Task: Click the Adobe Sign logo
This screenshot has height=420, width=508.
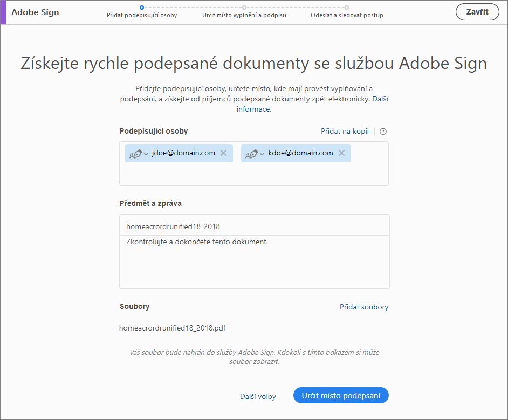Action: (x=35, y=11)
